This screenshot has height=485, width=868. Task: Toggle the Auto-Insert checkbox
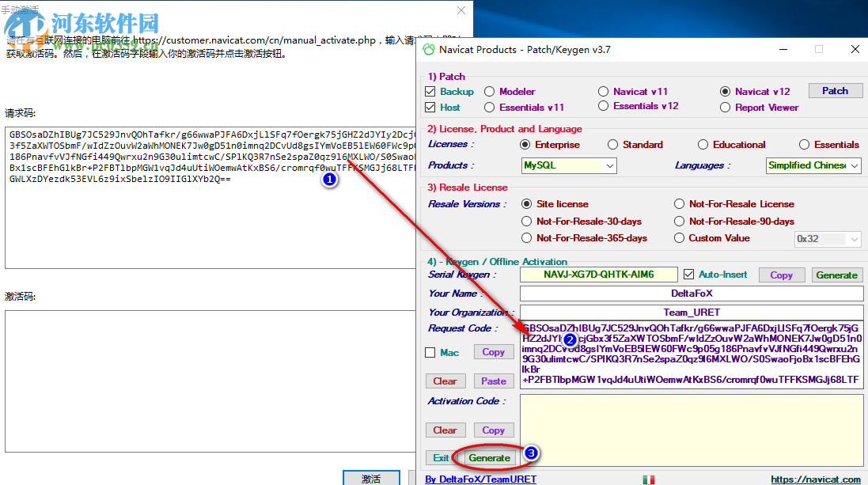point(688,274)
